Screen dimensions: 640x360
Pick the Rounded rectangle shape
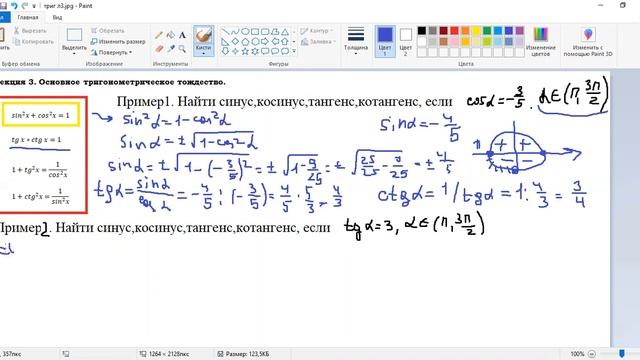pyautogui.click(x=265, y=32)
